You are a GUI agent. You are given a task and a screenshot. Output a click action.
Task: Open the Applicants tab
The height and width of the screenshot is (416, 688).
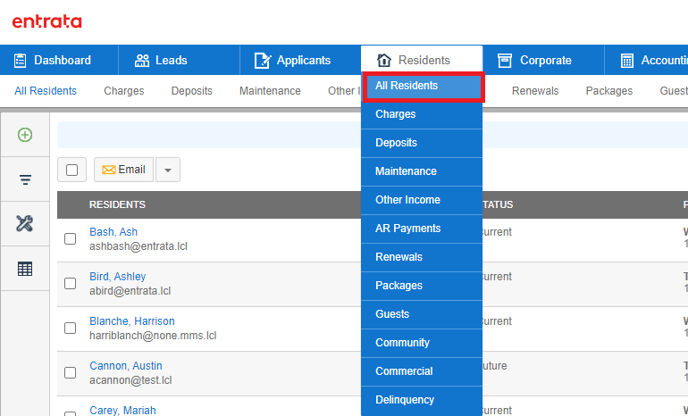301,60
